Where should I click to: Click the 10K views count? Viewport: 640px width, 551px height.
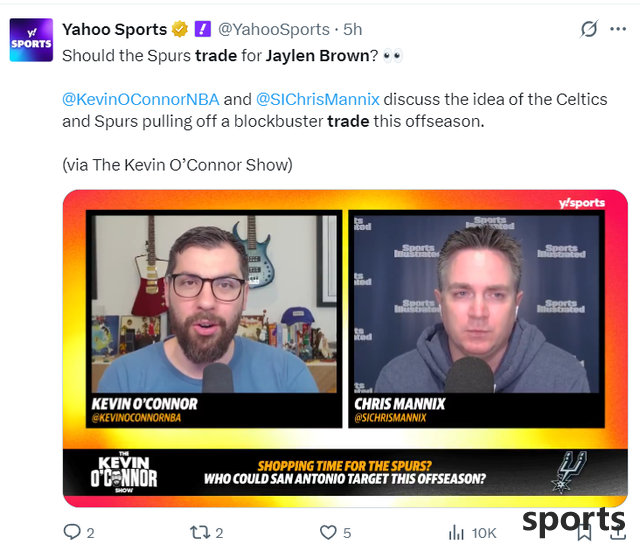pos(484,533)
